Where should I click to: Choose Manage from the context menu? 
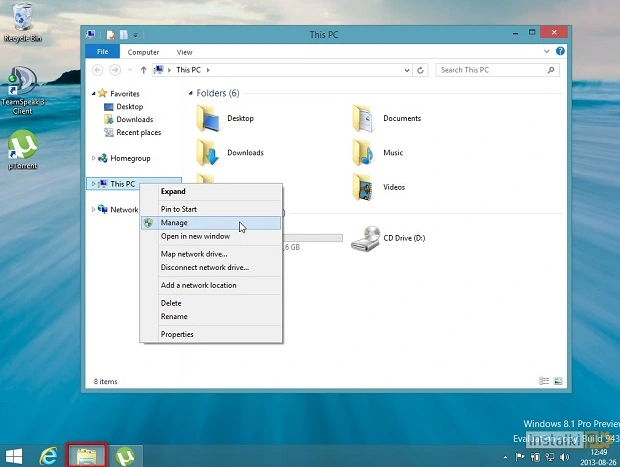click(174, 223)
